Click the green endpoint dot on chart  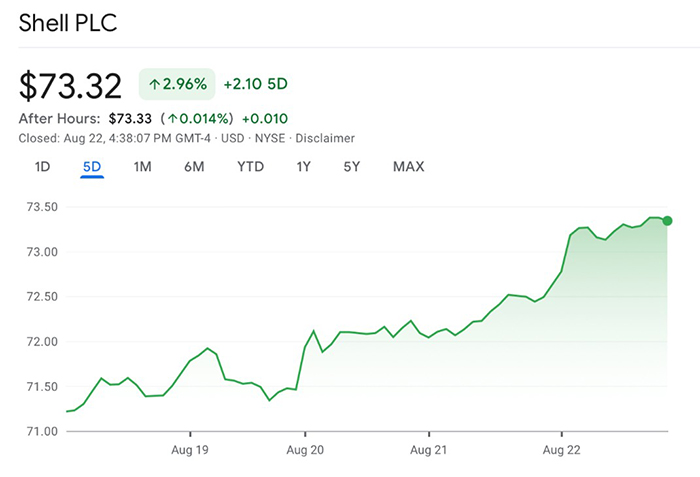point(667,221)
